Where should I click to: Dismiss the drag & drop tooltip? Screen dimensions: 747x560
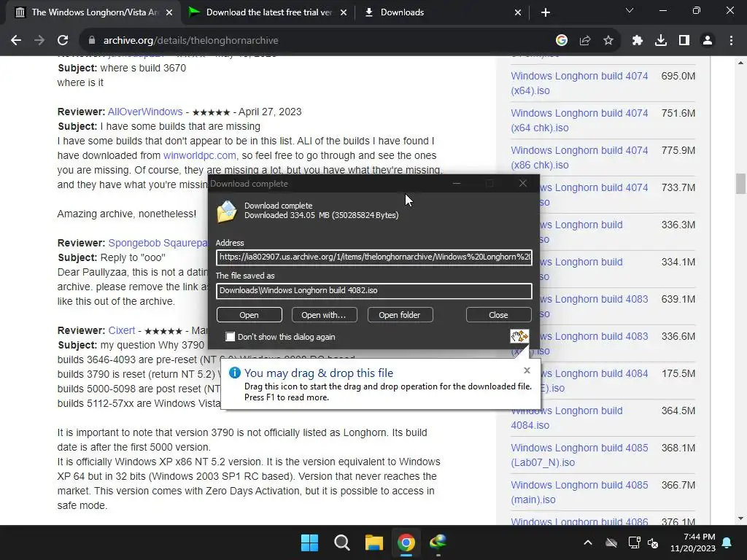click(x=527, y=370)
